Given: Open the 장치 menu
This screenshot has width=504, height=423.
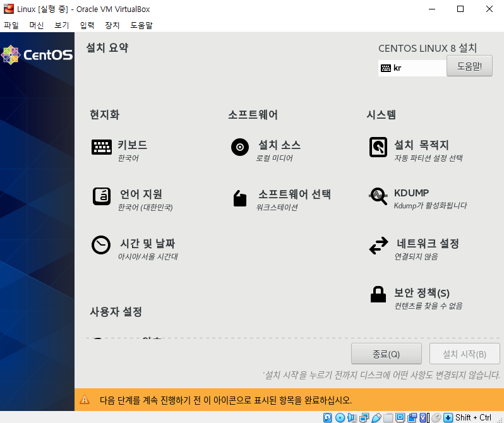Looking at the screenshot, I should (x=112, y=25).
